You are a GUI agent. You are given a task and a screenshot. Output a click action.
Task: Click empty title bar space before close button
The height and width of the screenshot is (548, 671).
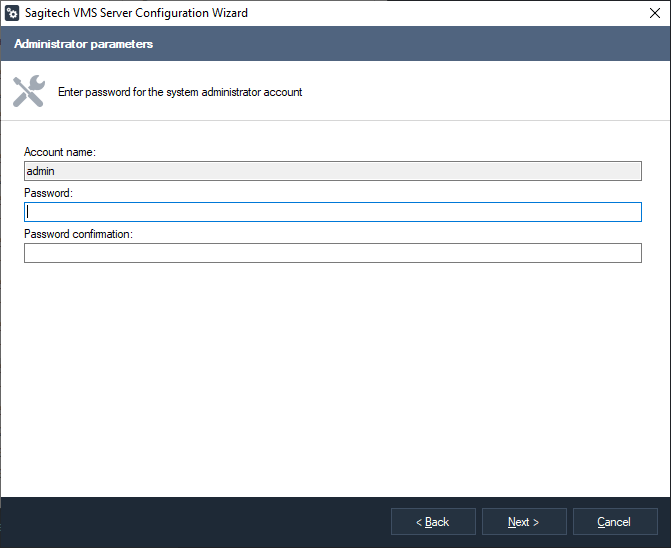(450, 13)
